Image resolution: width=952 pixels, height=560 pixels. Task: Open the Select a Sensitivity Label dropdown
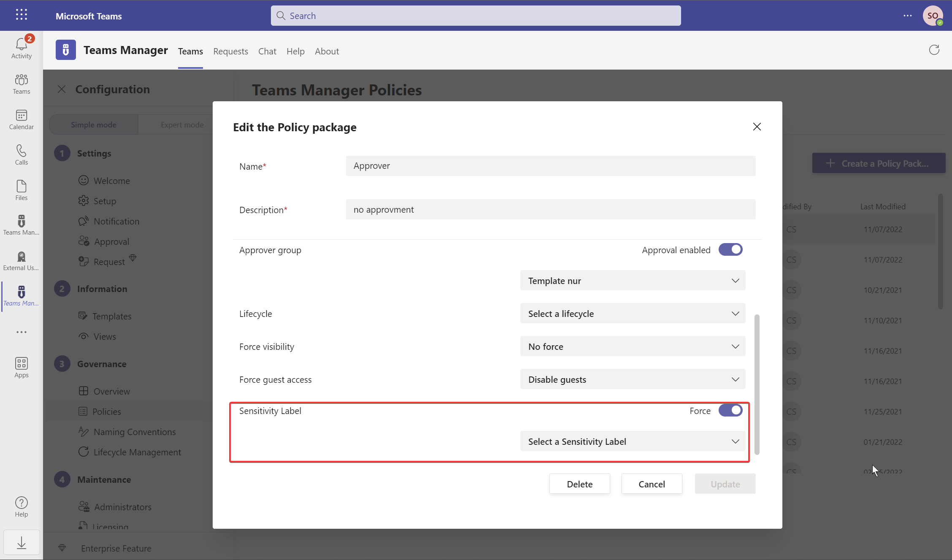pos(633,441)
